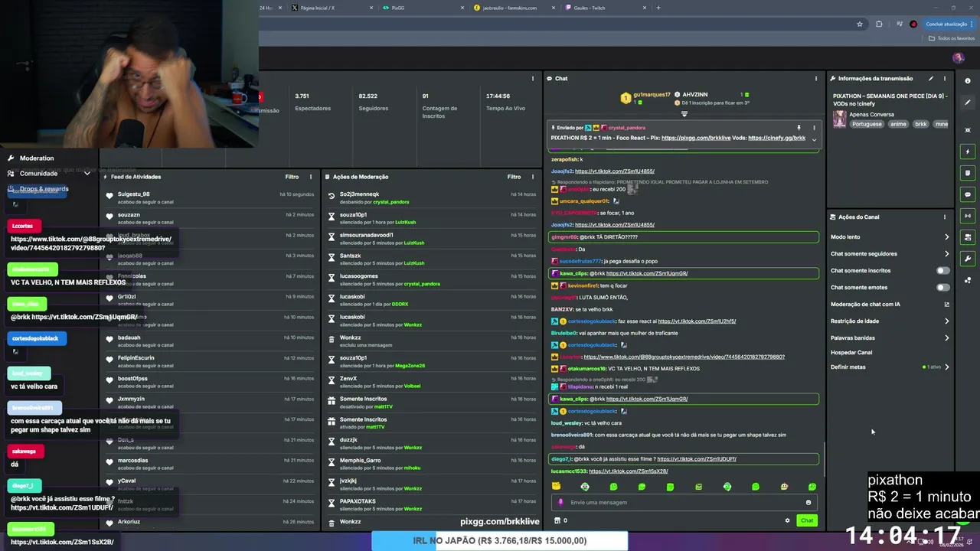Open the Apenas Conversa category thumbnail
The width and height of the screenshot is (980, 551).
pyautogui.click(x=840, y=119)
